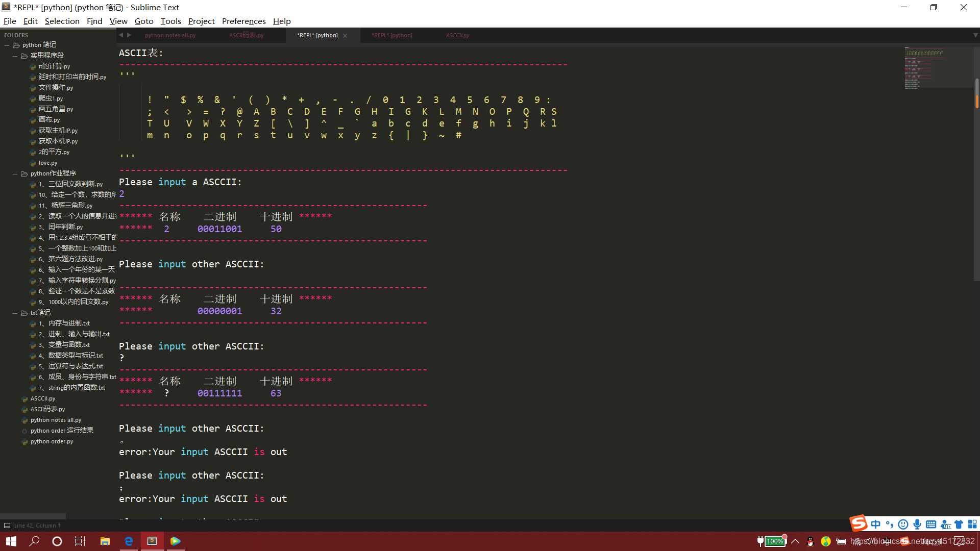Switch to the ASCII码表.py tab

246,35
